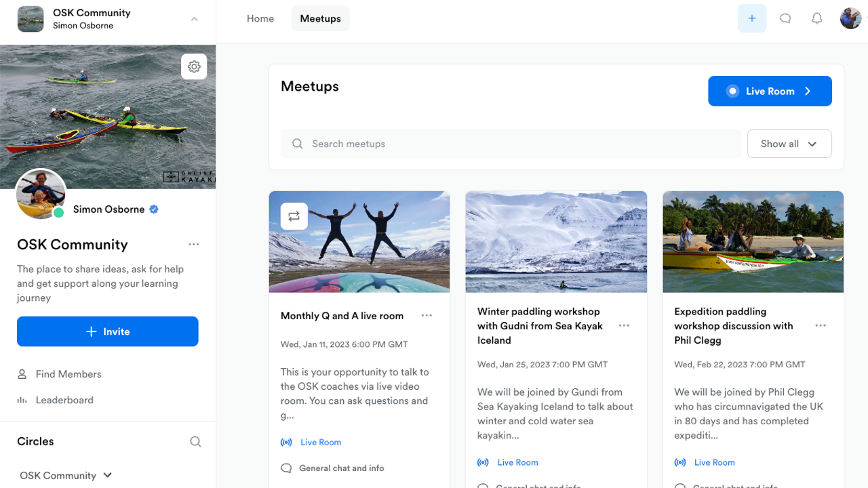Click Simon Osborne's verified badge
The image size is (868, 488).
click(154, 209)
